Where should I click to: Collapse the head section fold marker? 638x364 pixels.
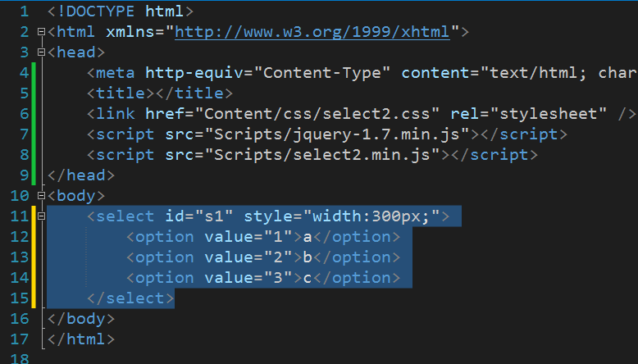pos(41,52)
